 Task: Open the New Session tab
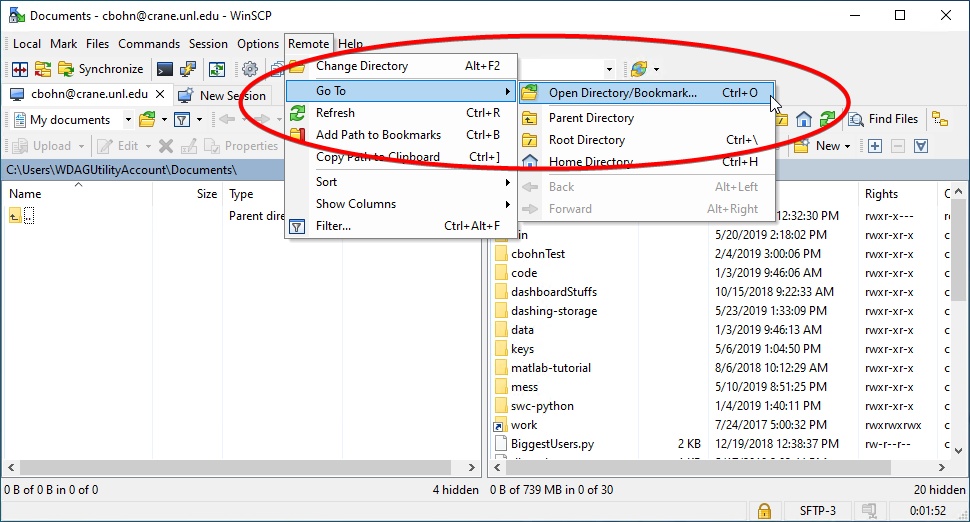[223, 95]
